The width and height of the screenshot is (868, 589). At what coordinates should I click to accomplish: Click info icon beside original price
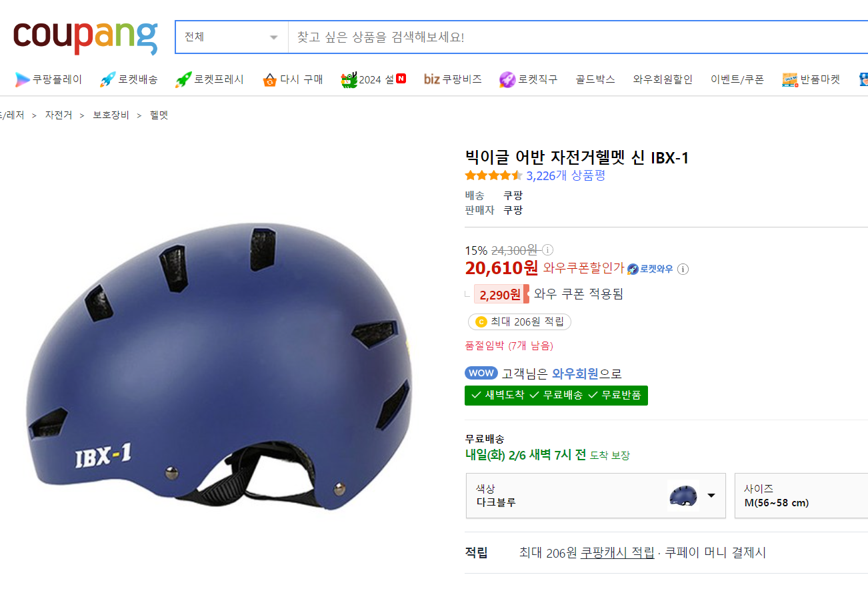tap(547, 250)
